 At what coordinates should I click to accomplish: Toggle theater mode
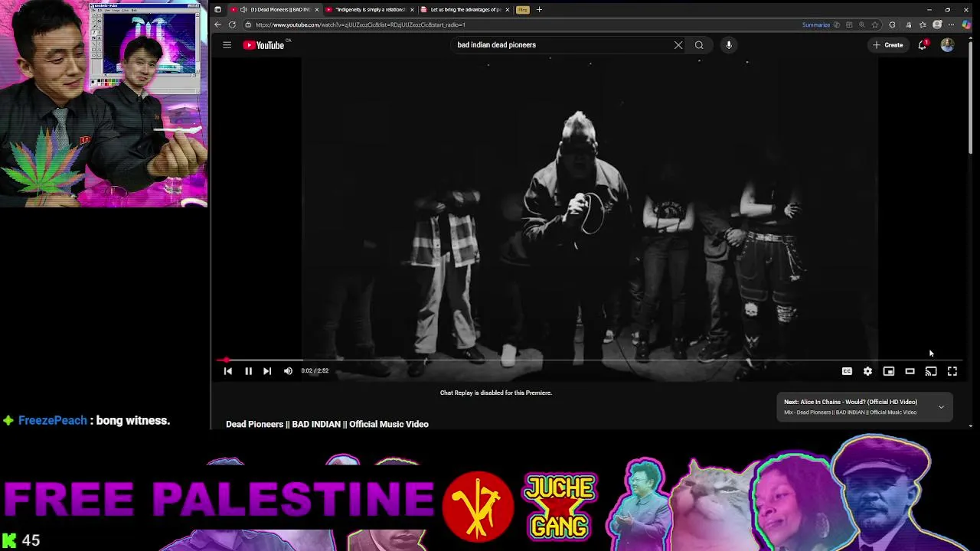click(910, 371)
